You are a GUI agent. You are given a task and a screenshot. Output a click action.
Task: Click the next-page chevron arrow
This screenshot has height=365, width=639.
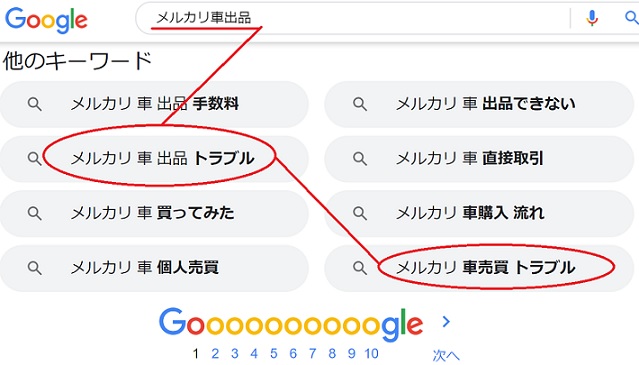[x=446, y=322]
